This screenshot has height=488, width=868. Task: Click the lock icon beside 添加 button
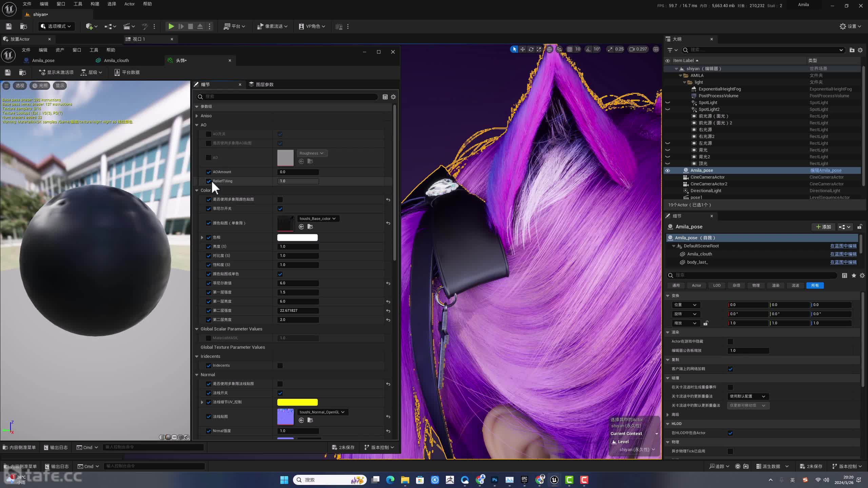point(860,227)
